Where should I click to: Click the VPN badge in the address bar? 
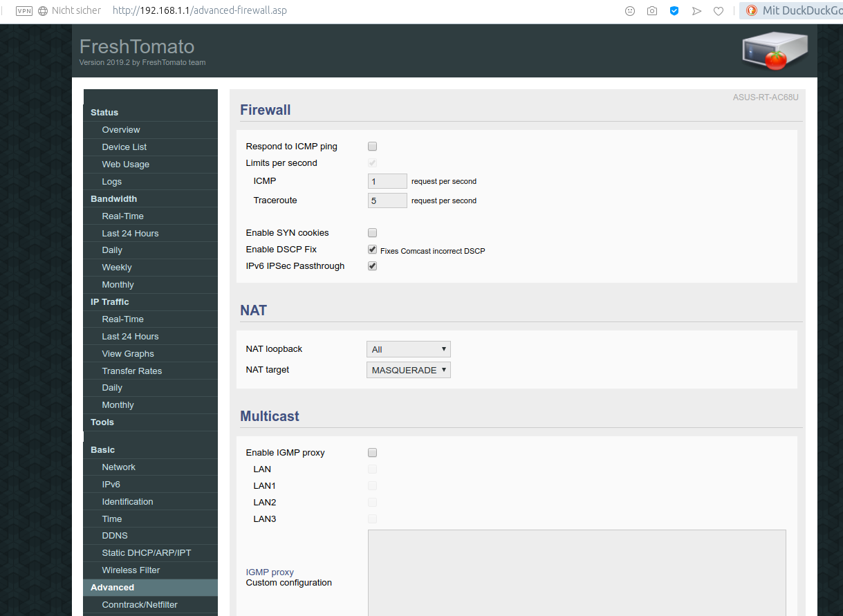[24, 10]
